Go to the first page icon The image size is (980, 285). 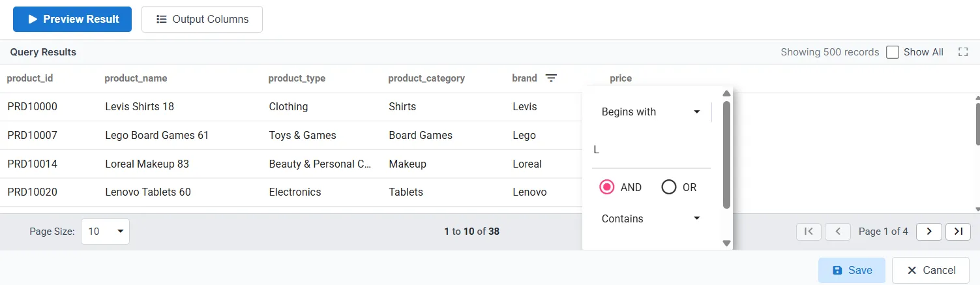809,232
